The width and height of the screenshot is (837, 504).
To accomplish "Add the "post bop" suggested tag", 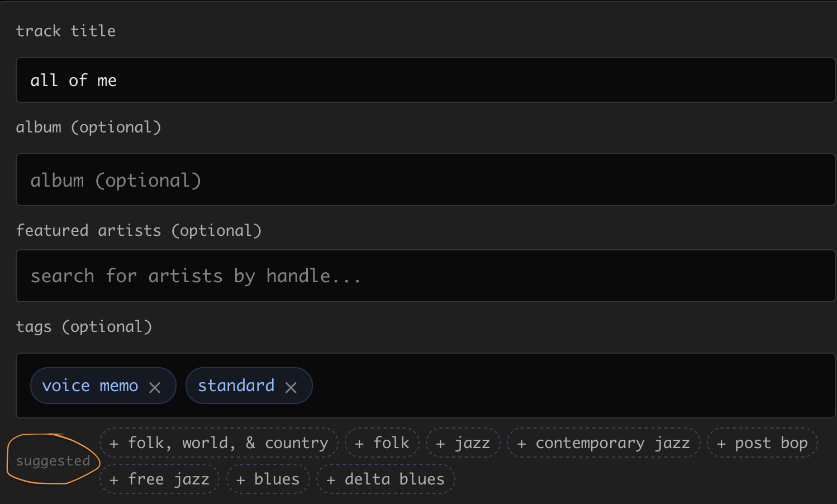I will coord(762,443).
